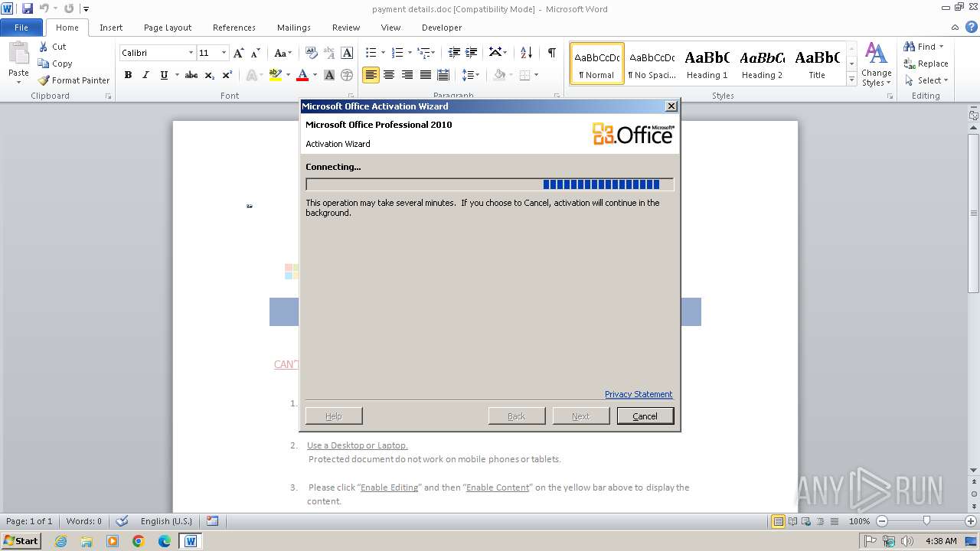The image size is (980, 551).
Task: Toggle Italic formatting
Action: point(145,75)
